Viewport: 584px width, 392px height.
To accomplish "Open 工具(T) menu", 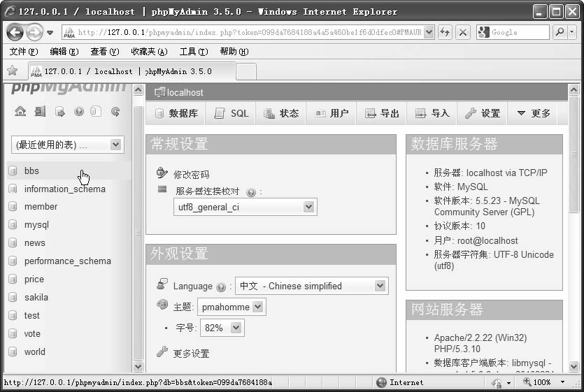I will [x=193, y=52].
